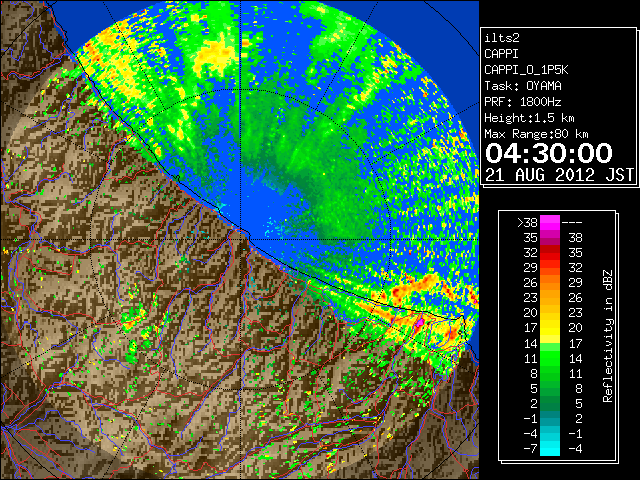Click the magenta high-reflectivity cell on the radar map
The image size is (640, 480).
pyautogui.click(x=419, y=322)
